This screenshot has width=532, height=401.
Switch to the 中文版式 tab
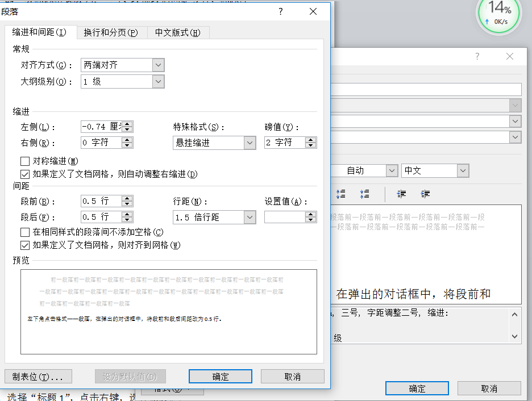click(x=178, y=32)
